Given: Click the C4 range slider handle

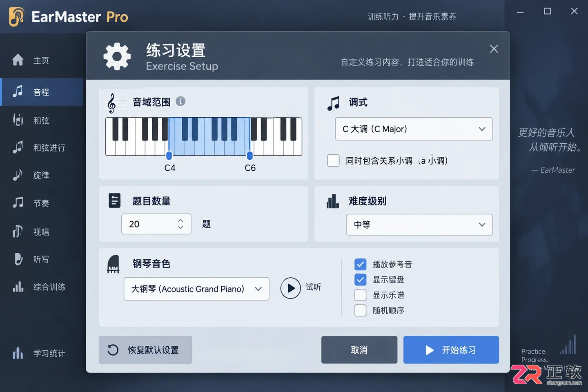Looking at the screenshot, I should coord(169,155).
